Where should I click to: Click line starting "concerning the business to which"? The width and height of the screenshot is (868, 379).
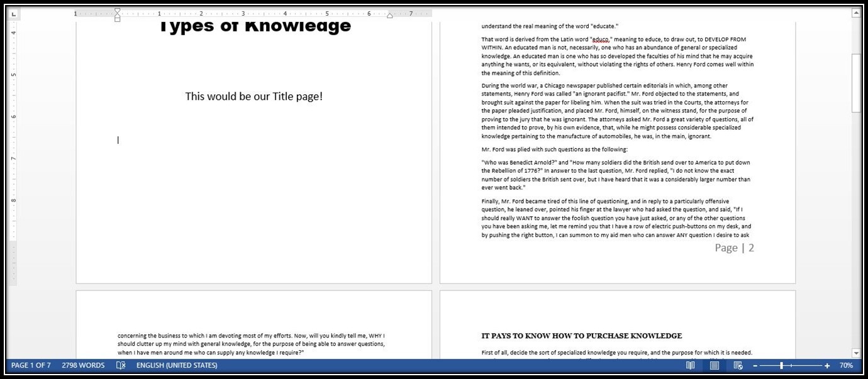[x=251, y=336]
